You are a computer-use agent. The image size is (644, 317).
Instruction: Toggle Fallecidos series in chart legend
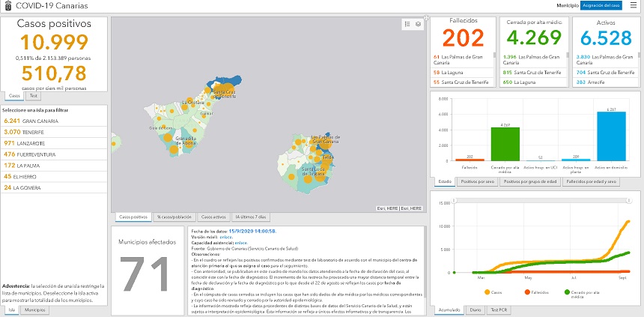[x=528, y=291]
